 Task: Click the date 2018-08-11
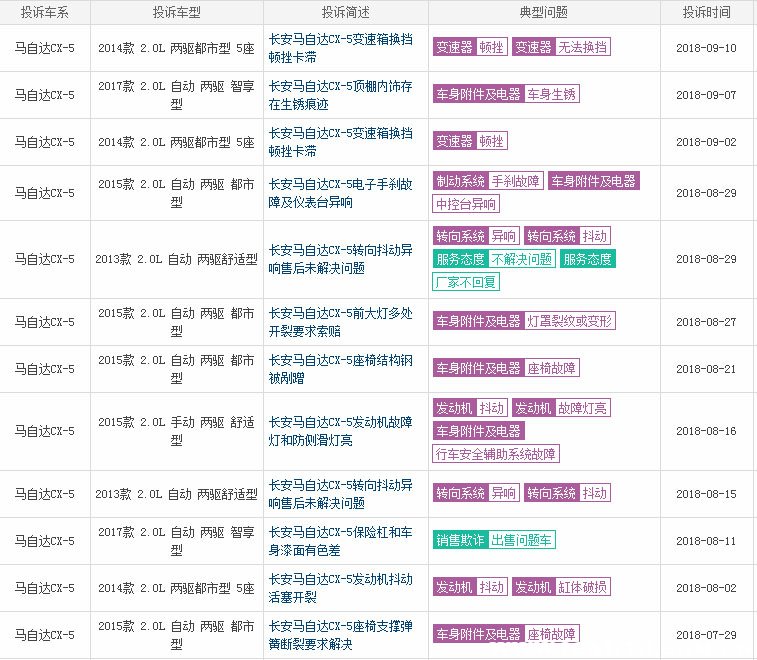(x=706, y=541)
